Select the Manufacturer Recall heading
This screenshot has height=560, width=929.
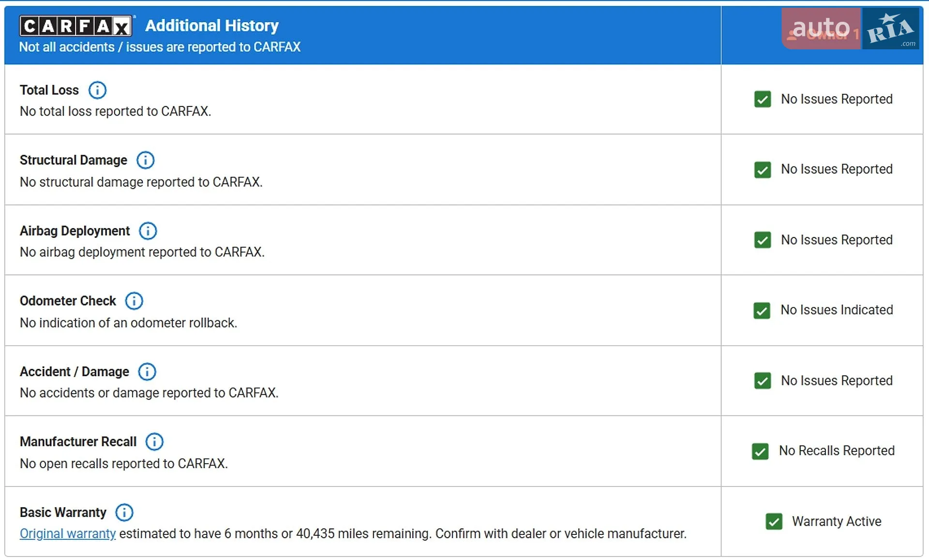[78, 442]
